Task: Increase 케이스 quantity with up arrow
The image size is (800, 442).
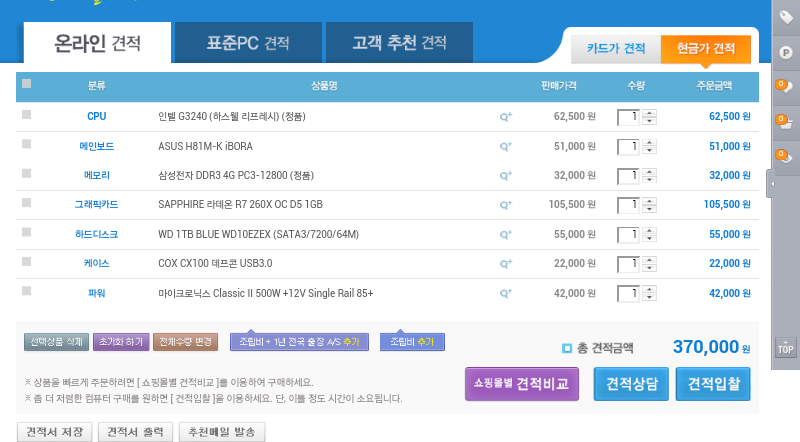Action: pos(649,260)
